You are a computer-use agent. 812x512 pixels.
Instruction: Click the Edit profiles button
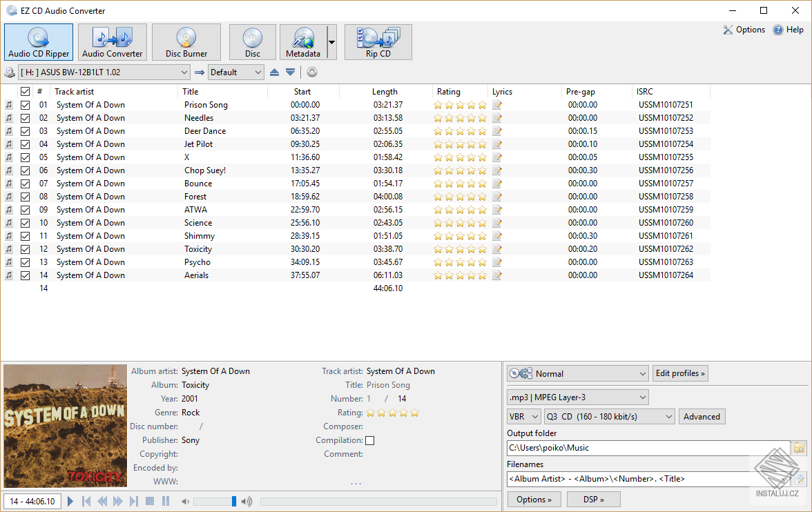680,373
